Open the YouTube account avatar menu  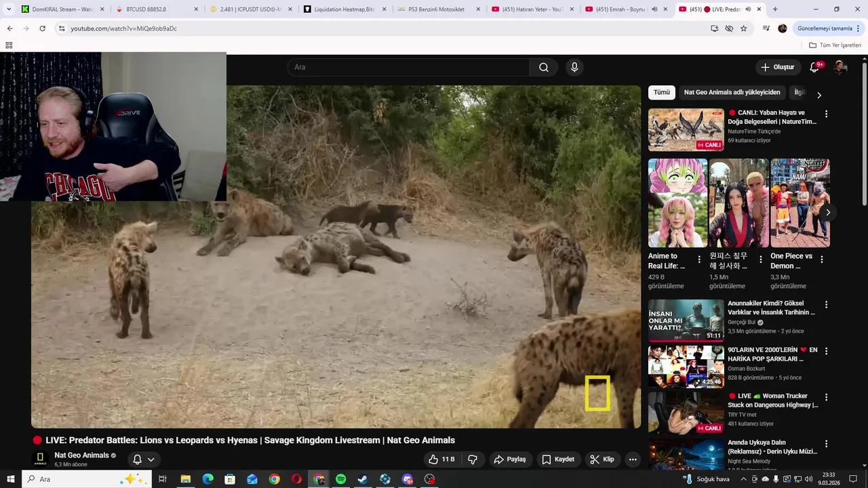[840, 67]
